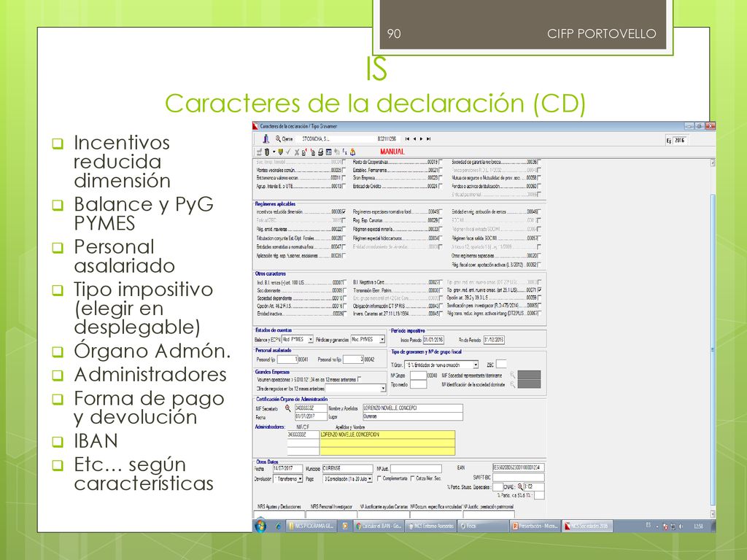
Task: Click the Nº Just. input field
Action: 416,469
